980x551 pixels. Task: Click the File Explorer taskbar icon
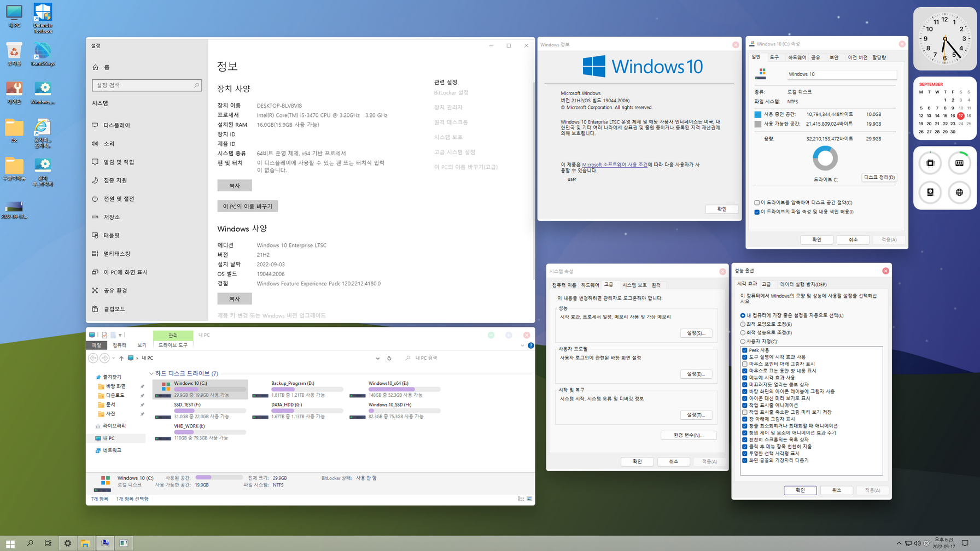click(x=85, y=543)
